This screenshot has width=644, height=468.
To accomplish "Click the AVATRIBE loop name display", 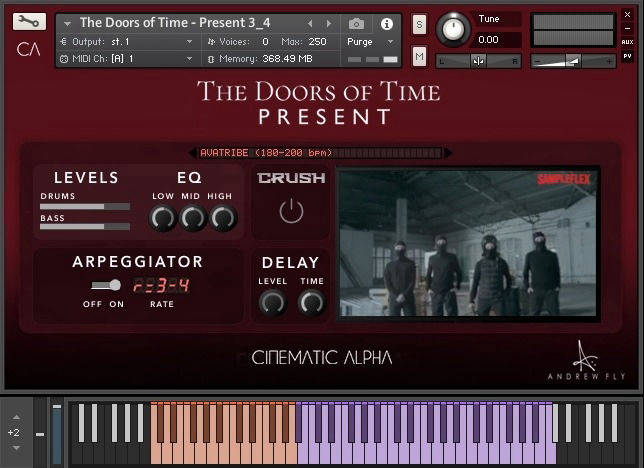I will pyautogui.click(x=320, y=153).
